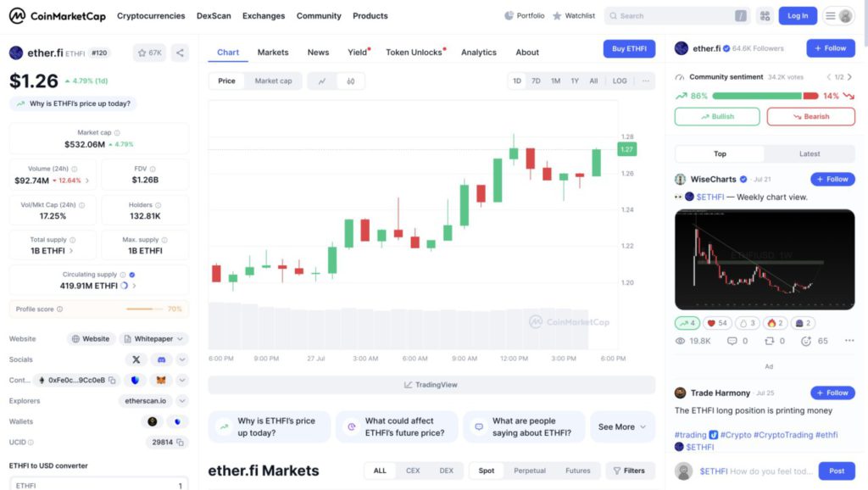Open the Discord social link icon
The image size is (868, 490).
(x=161, y=359)
